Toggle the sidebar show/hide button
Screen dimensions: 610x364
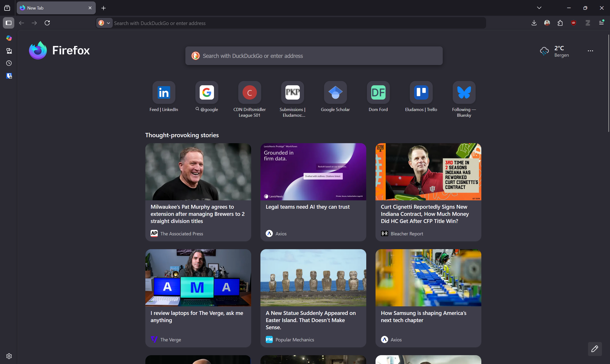tap(9, 23)
